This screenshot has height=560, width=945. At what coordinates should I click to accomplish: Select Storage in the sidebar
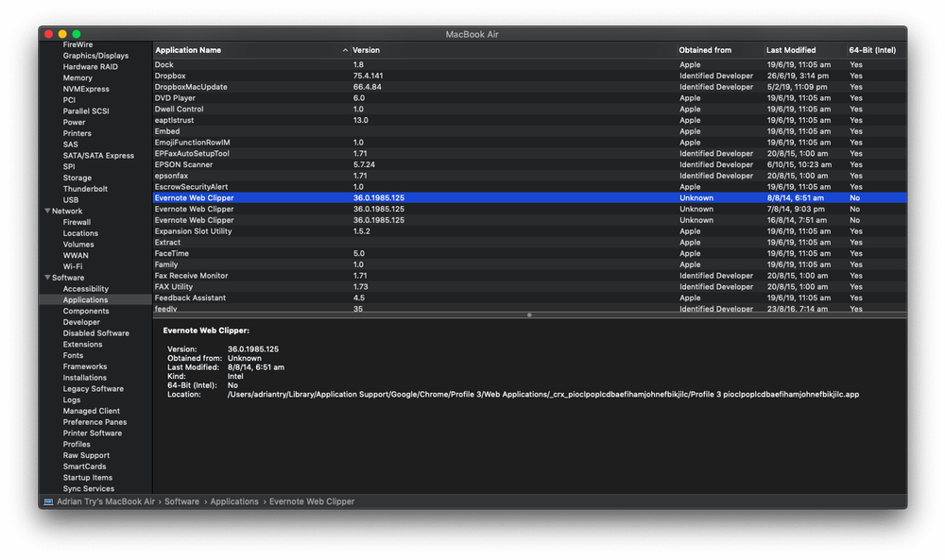[77, 178]
